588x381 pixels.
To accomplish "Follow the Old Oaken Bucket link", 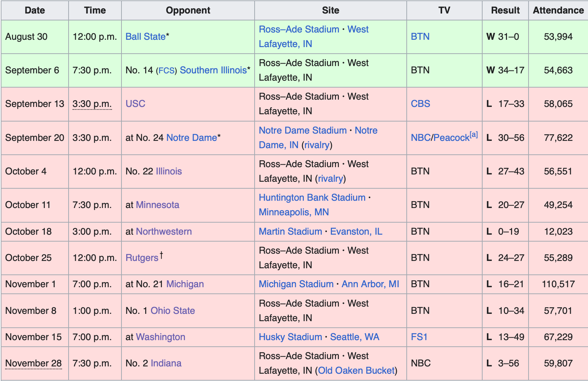I will click(x=356, y=370).
